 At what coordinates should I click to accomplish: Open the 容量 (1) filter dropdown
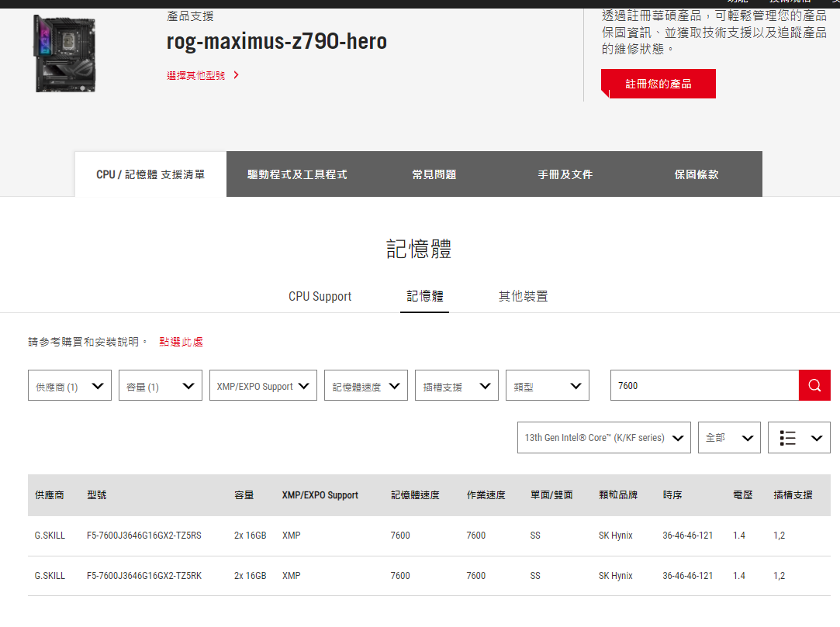click(161, 385)
